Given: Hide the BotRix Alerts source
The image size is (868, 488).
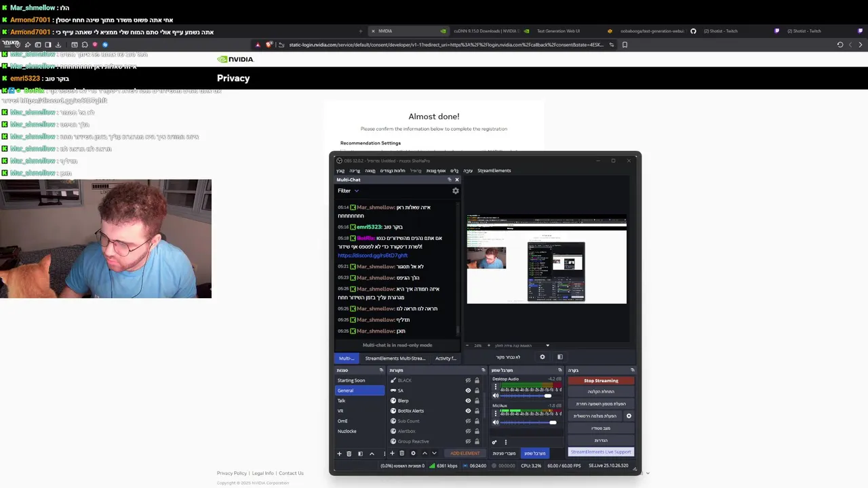Looking at the screenshot, I should [x=468, y=411].
